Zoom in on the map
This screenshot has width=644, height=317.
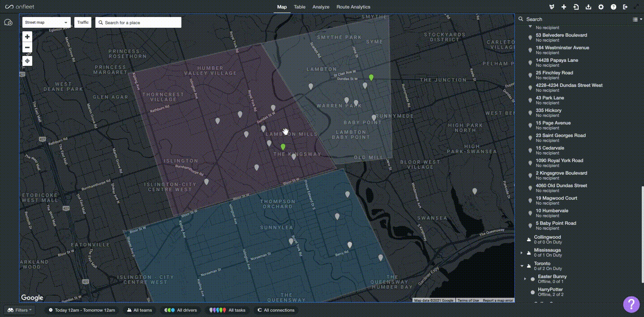point(27,37)
